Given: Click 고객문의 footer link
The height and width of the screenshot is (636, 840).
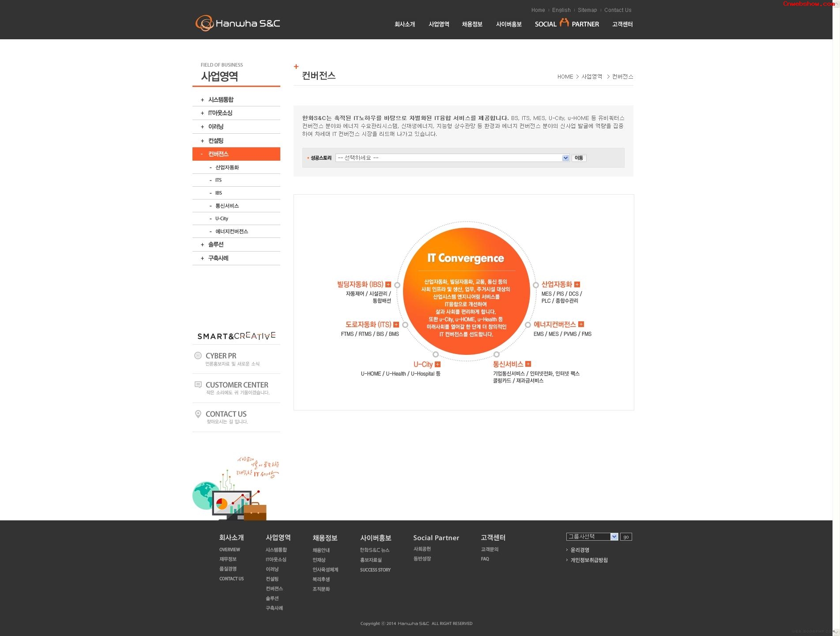Looking at the screenshot, I should (490, 549).
